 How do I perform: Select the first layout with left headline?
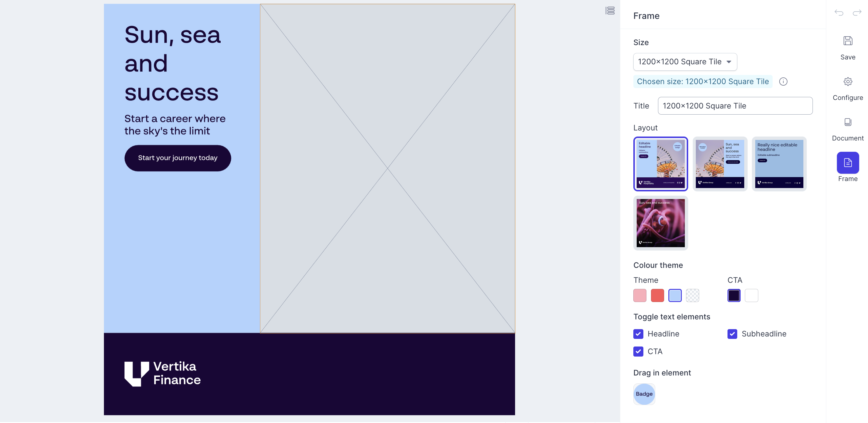coord(660,164)
